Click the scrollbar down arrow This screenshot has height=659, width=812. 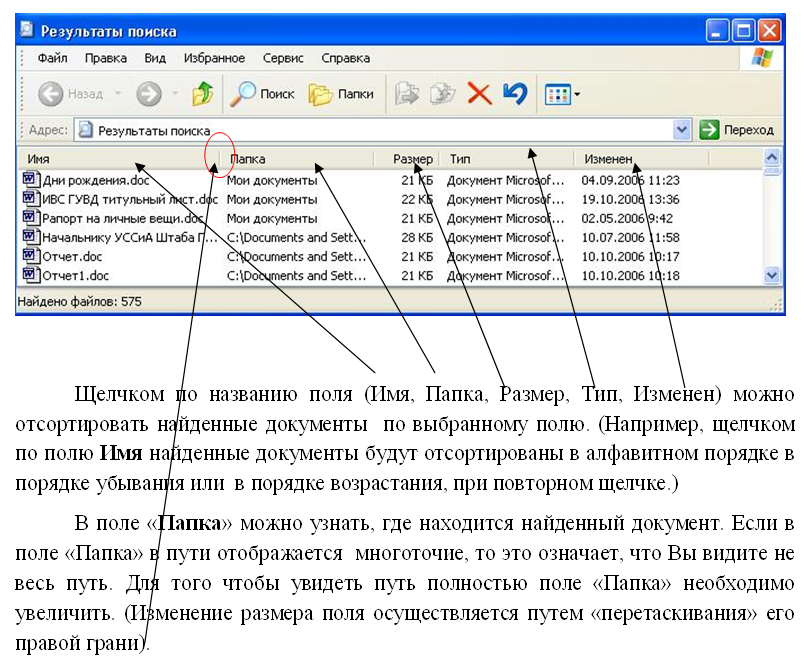772,275
